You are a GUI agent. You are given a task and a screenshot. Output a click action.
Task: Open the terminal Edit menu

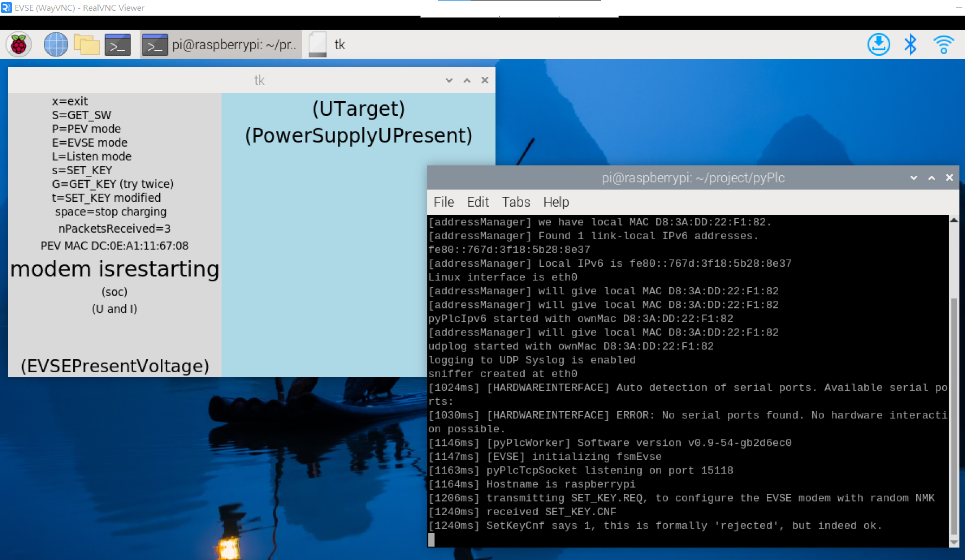[x=478, y=202]
